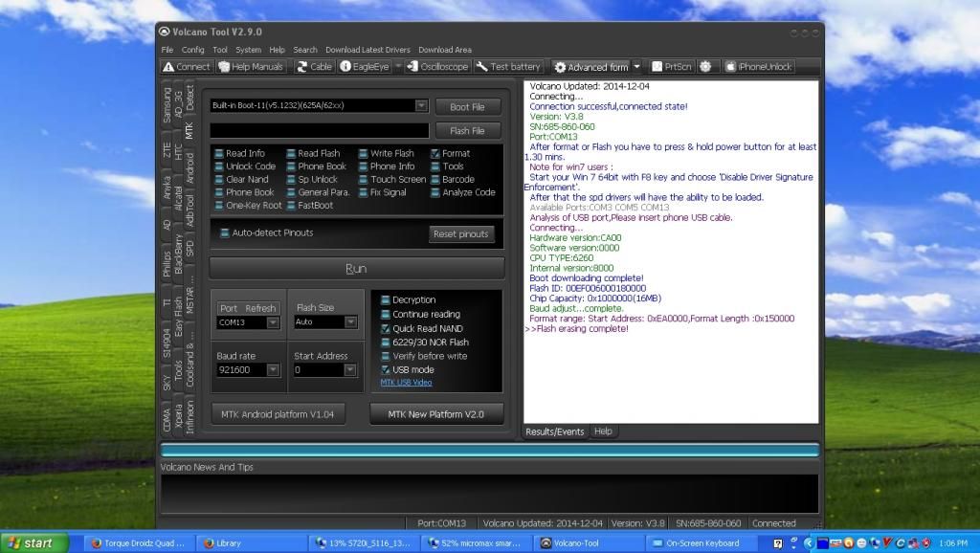This screenshot has width=980, height=553.
Task: Enable the Decryption checkbox
Action: click(x=386, y=300)
